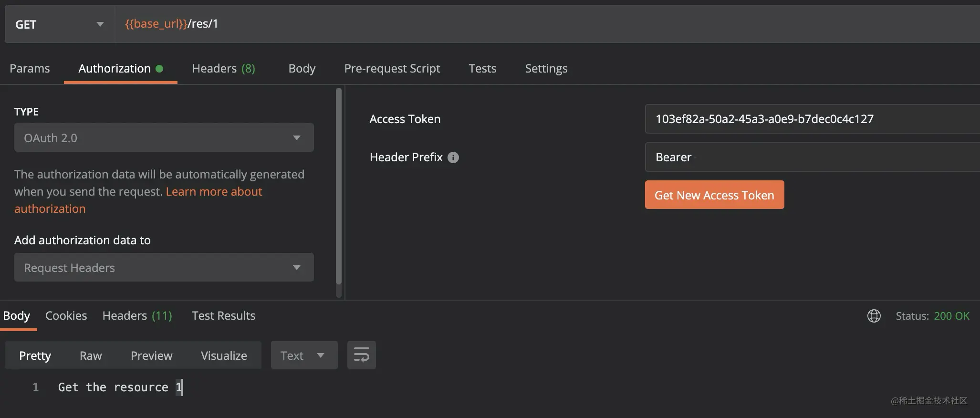Click the TYPE label
This screenshot has width=980, height=418.
(26, 112)
